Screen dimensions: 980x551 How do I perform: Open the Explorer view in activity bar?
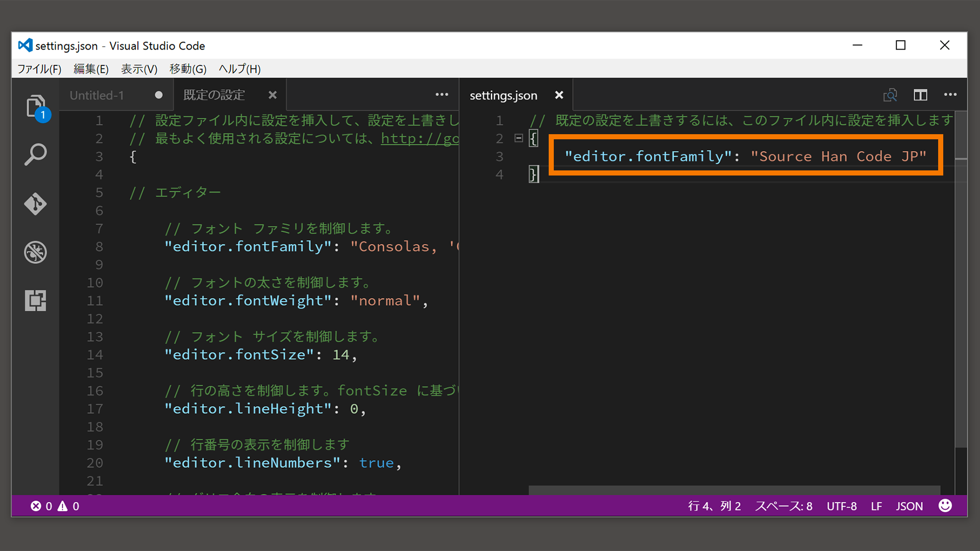[x=35, y=107]
